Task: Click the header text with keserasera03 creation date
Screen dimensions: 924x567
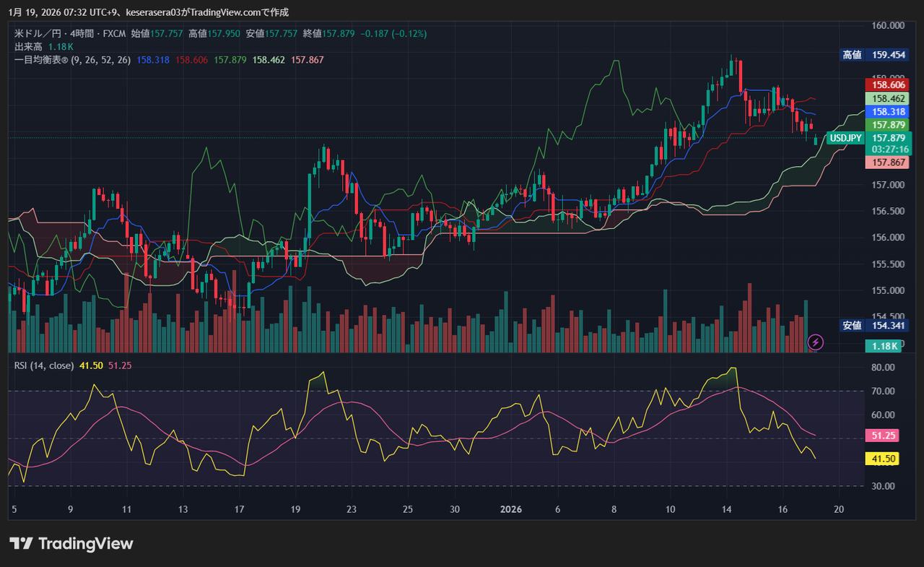Action: 149,12
